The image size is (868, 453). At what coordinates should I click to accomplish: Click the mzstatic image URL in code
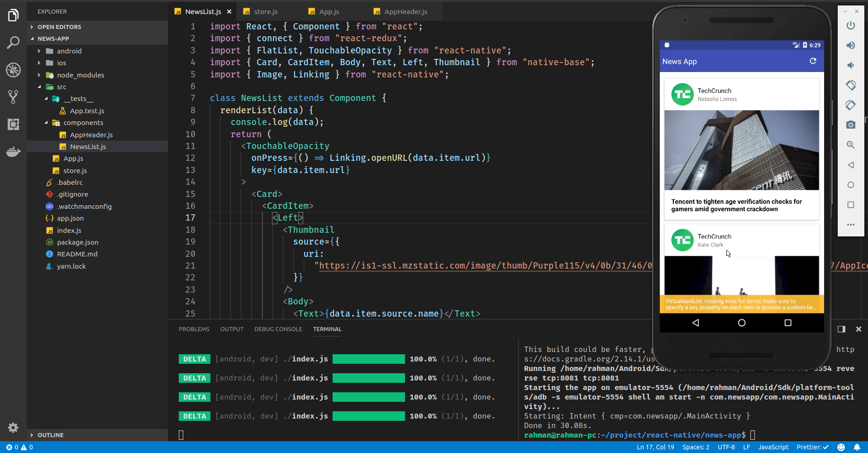coord(486,266)
